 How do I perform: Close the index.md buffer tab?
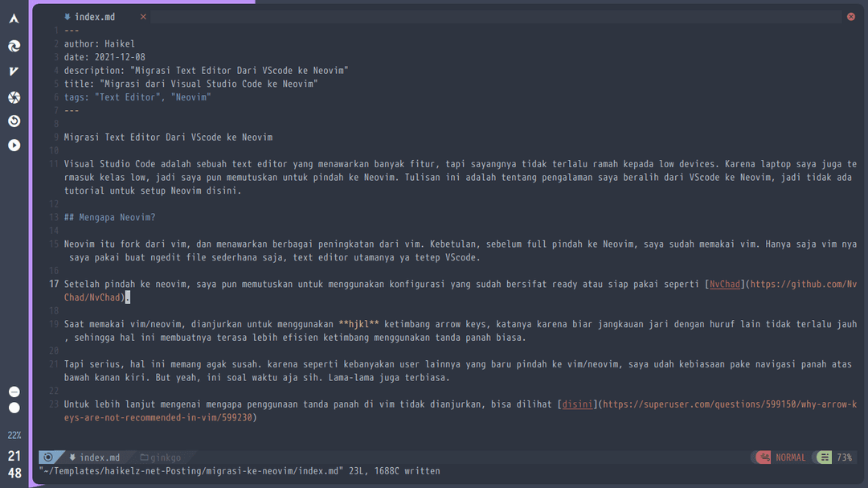click(x=143, y=17)
